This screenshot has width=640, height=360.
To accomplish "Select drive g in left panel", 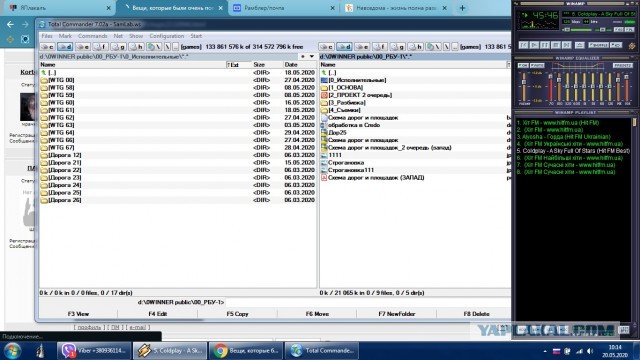I will click(x=118, y=47).
